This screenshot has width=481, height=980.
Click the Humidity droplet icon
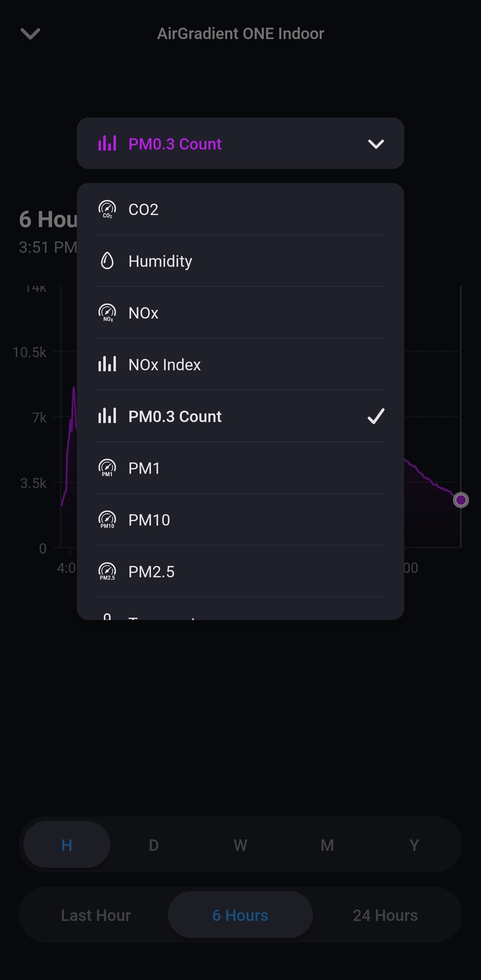pyautogui.click(x=107, y=261)
